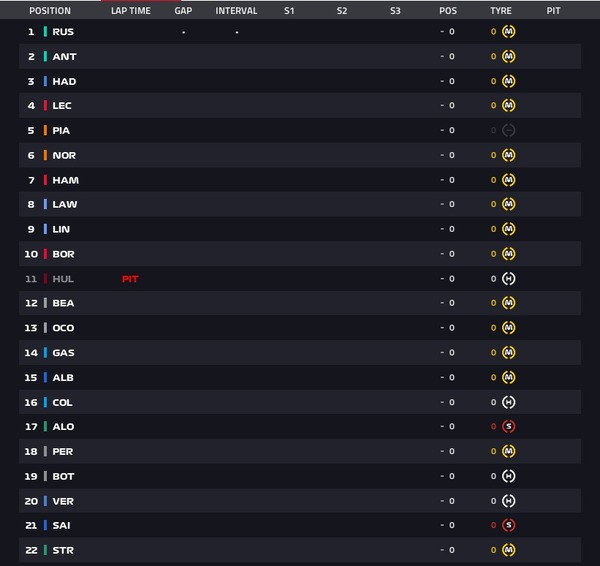This screenshot has width=600, height=566.
Task: Click VER hard tyre icon
Action: pyautogui.click(x=508, y=501)
